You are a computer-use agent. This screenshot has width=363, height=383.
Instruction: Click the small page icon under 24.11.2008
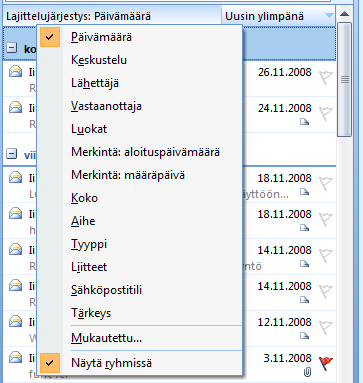304,122
